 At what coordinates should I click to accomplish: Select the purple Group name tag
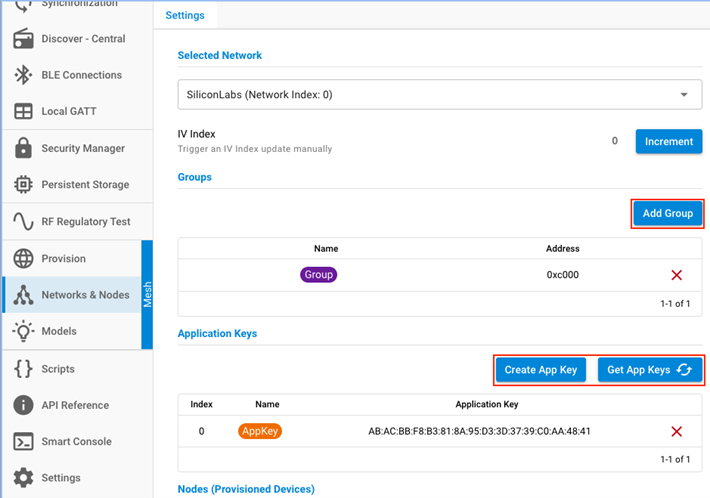click(319, 275)
